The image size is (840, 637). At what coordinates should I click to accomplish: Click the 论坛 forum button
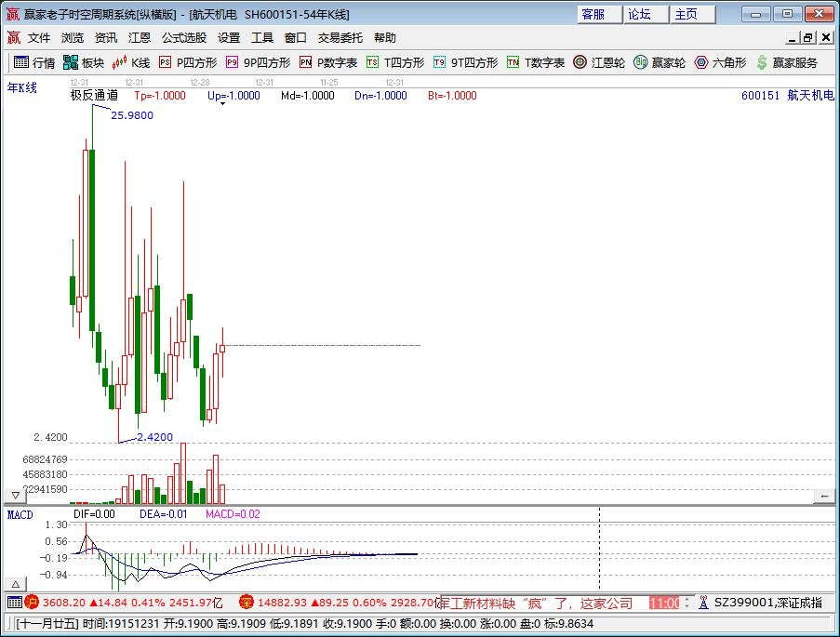[647, 14]
